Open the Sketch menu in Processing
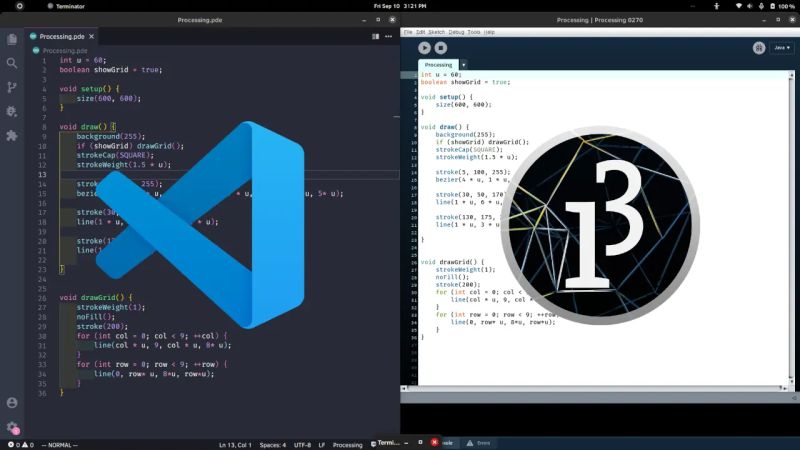 click(436, 32)
